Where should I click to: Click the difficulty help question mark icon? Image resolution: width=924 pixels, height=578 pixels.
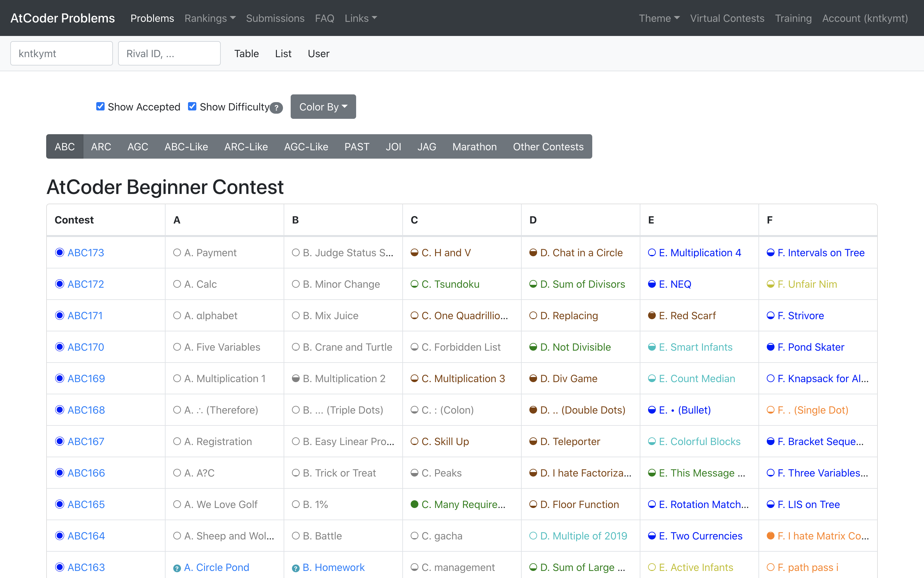pyautogui.click(x=276, y=108)
